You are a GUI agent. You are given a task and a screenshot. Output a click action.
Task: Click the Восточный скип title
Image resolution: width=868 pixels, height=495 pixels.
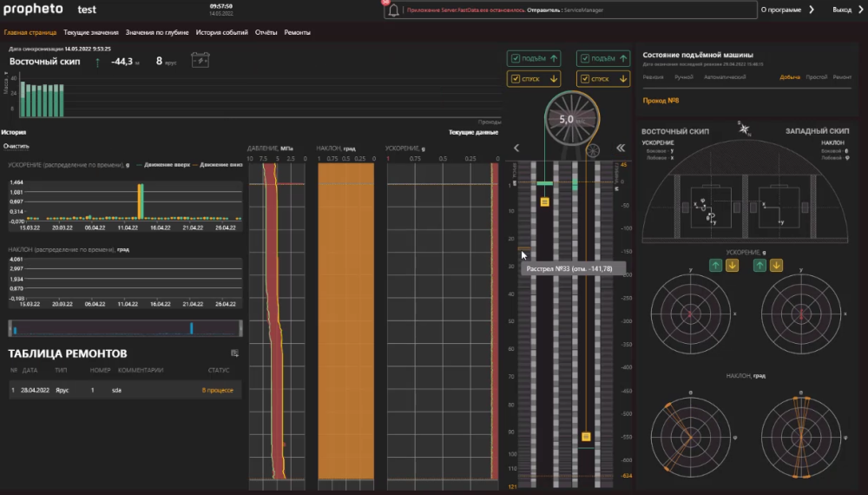tap(45, 62)
